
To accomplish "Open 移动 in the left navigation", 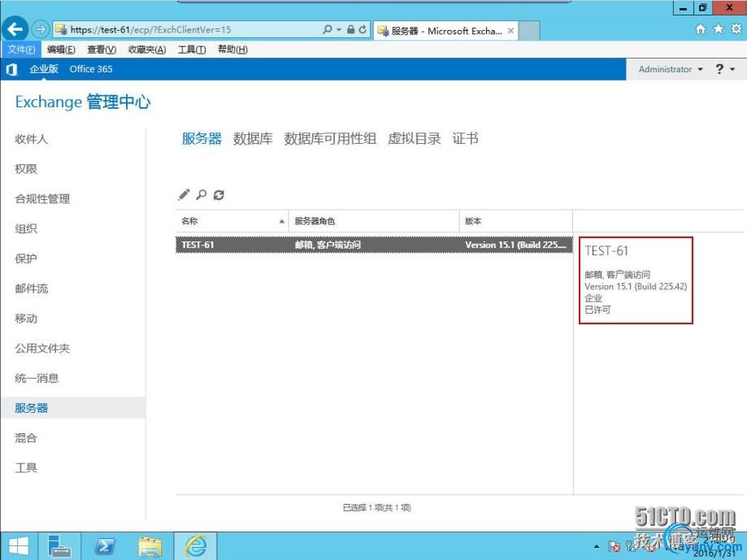I will click(x=26, y=319).
